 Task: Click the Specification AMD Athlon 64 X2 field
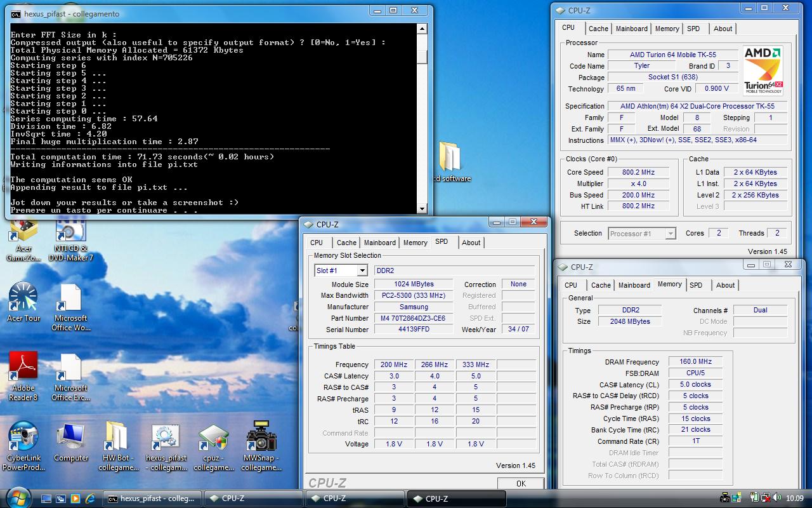[x=697, y=106]
